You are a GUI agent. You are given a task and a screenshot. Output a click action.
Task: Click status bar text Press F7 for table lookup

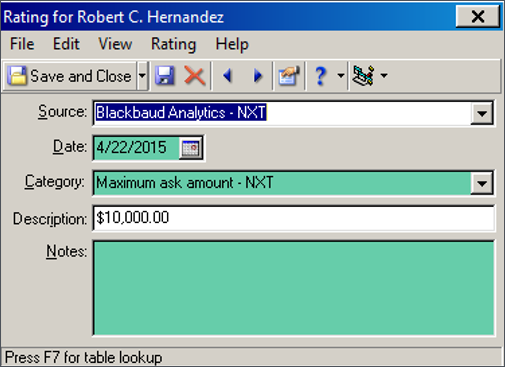pos(83,358)
